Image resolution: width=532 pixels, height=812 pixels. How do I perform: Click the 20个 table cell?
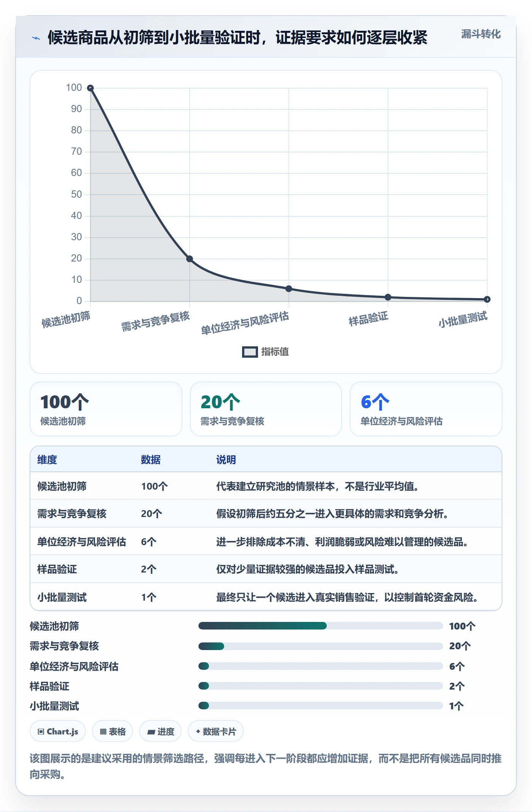coord(152,514)
